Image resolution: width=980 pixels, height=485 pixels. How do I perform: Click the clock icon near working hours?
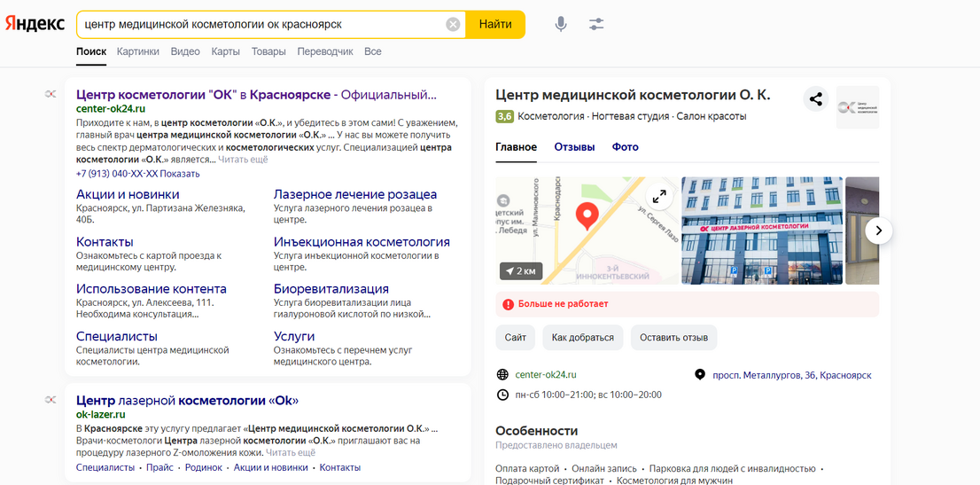click(x=502, y=395)
